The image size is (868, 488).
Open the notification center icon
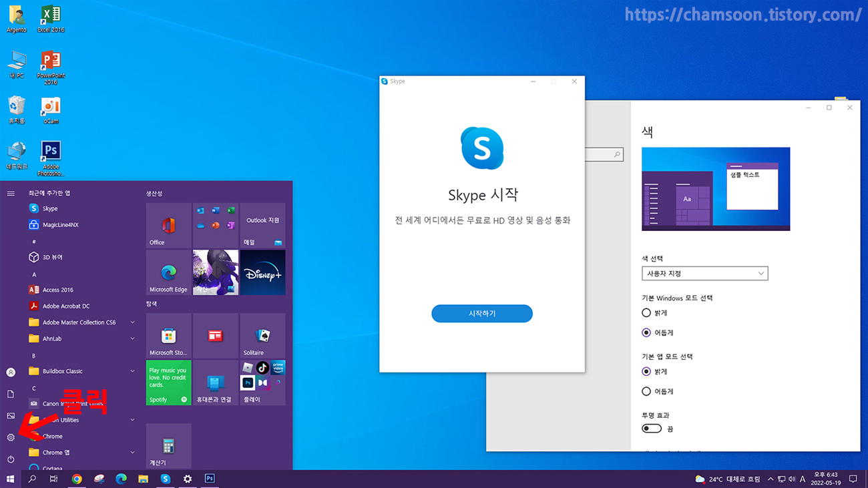[x=853, y=479]
